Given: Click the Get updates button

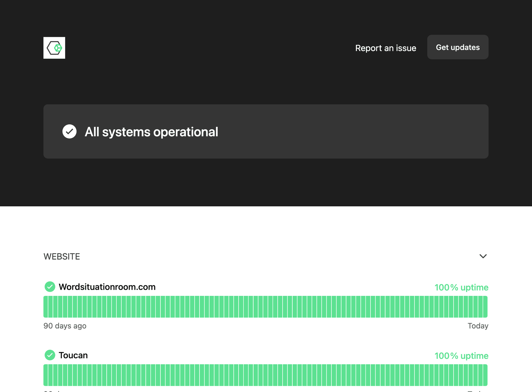Looking at the screenshot, I should pos(458,47).
